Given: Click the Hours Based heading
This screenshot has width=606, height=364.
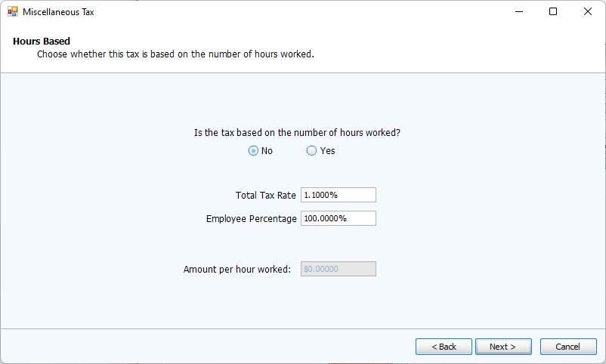Looking at the screenshot, I should tap(42, 42).
